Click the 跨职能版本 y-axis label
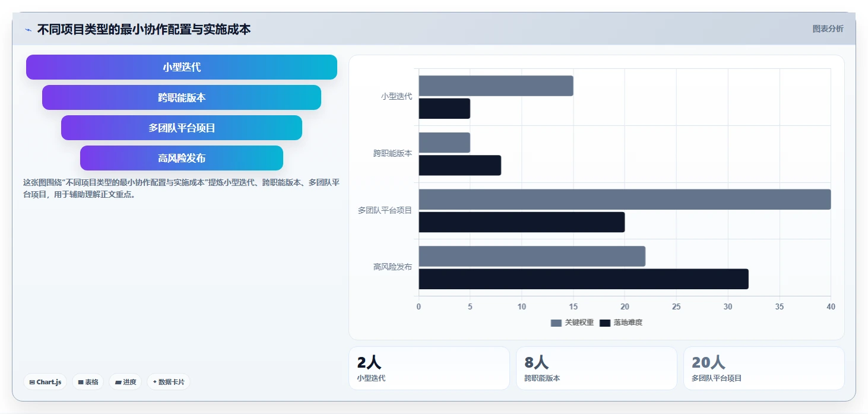The image size is (868, 414). click(x=392, y=153)
